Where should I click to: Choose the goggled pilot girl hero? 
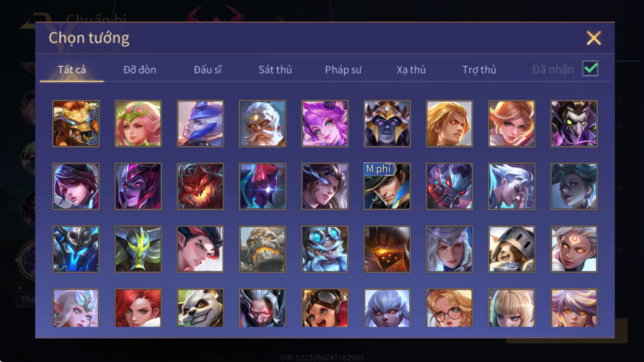point(325,308)
